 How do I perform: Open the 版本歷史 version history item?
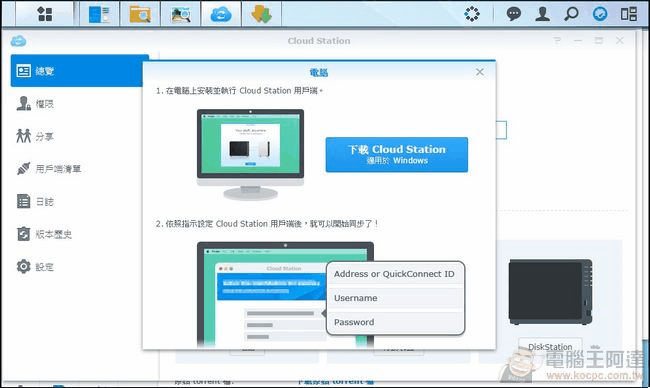pyautogui.click(x=44, y=234)
